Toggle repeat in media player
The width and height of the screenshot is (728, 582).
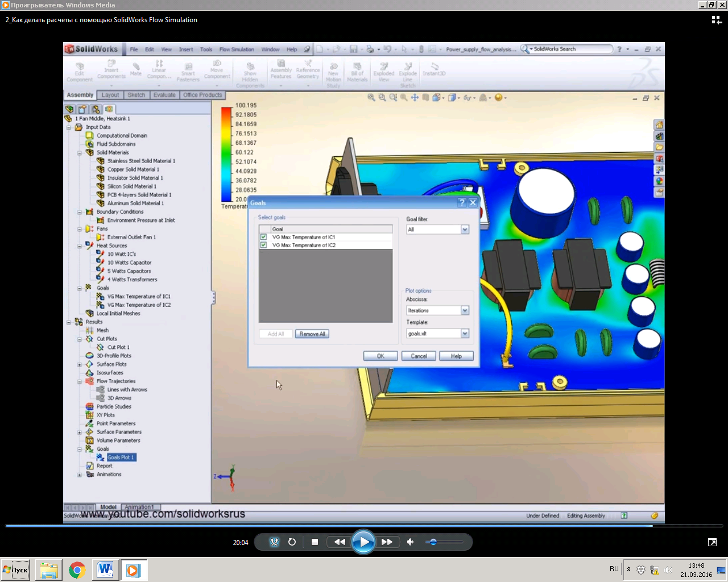292,542
